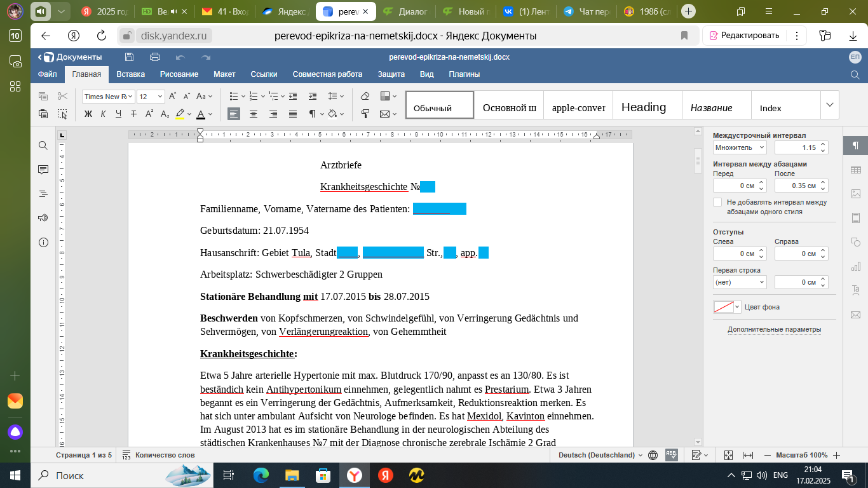Open the Comments panel in left sidebar
The height and width of the screenshot is (488, 868).
[43, 170]
